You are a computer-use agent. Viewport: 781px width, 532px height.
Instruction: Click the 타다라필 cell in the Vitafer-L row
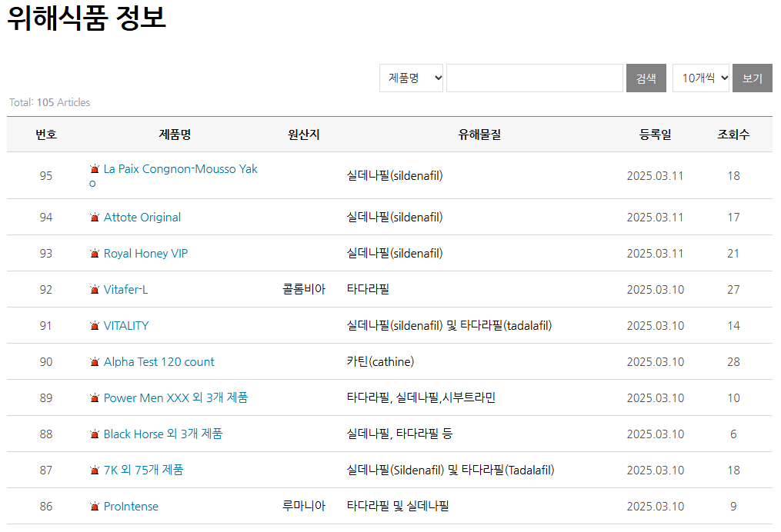coord(368,289)
